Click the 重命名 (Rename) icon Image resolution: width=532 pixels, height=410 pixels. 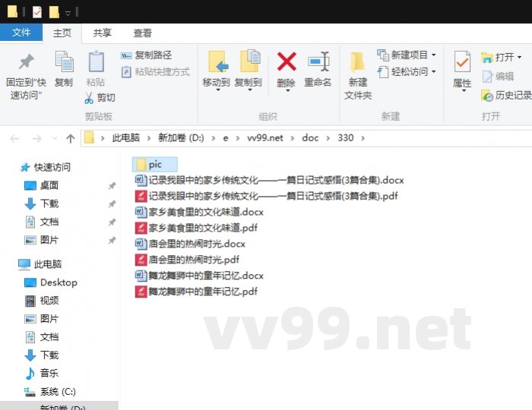pos(318,61)
